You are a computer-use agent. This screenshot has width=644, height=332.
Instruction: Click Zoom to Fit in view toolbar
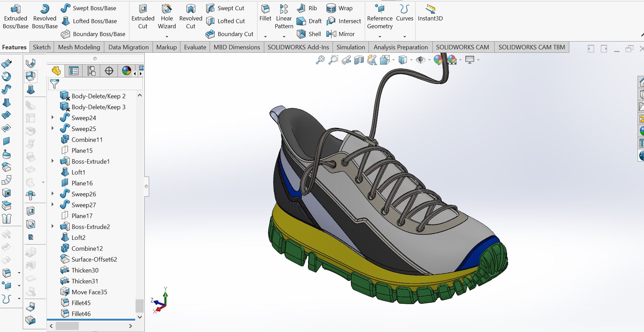point(320,60)
